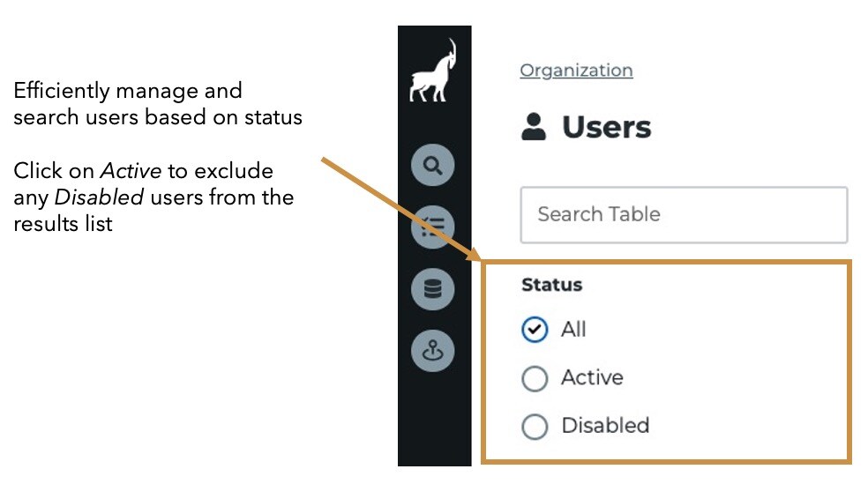868x484 pixels.
Task: Select the Active status radio button
Action: (535, 378)
